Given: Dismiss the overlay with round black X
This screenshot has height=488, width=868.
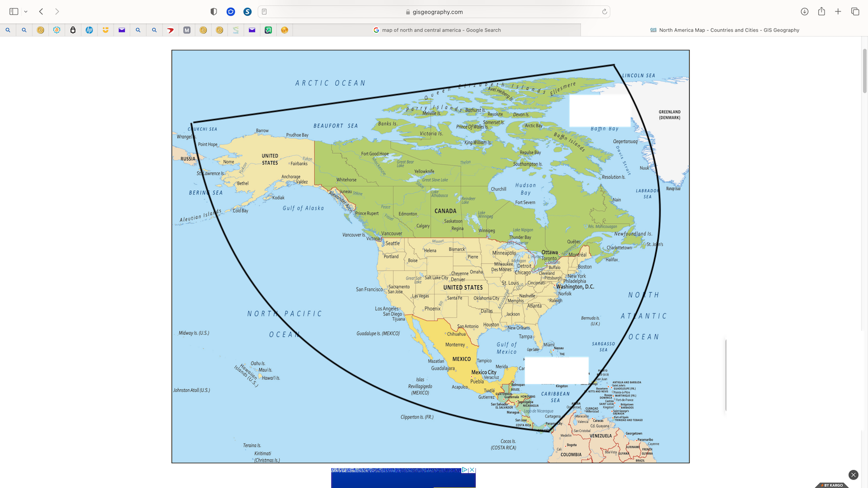Looking at the screenshot, I should pos(853,475).
